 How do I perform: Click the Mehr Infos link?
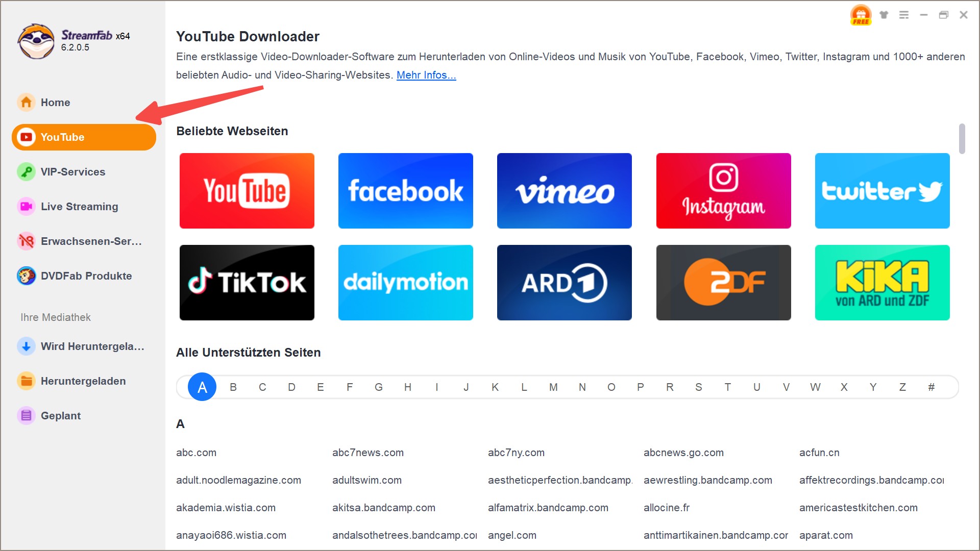point(426,74)
